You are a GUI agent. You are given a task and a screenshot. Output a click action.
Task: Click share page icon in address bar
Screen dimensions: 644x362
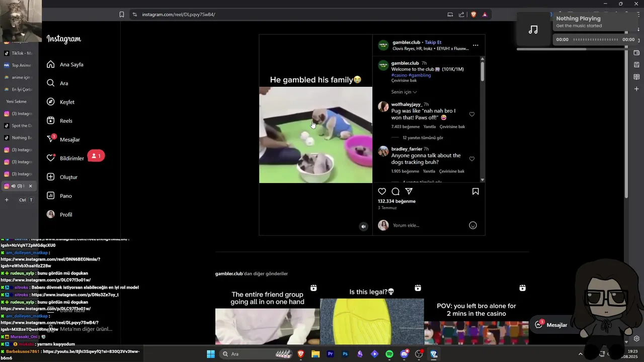[x=461, y=15]
